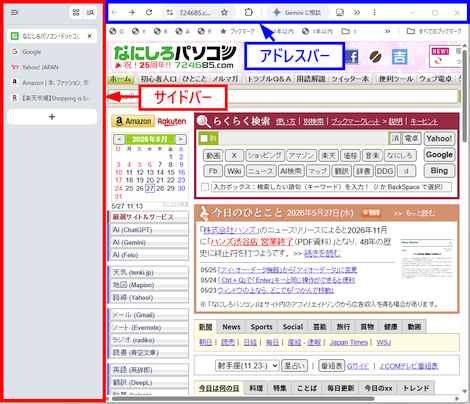
Task: Click the coffee bean icon in header
Action: pos(376,57)
